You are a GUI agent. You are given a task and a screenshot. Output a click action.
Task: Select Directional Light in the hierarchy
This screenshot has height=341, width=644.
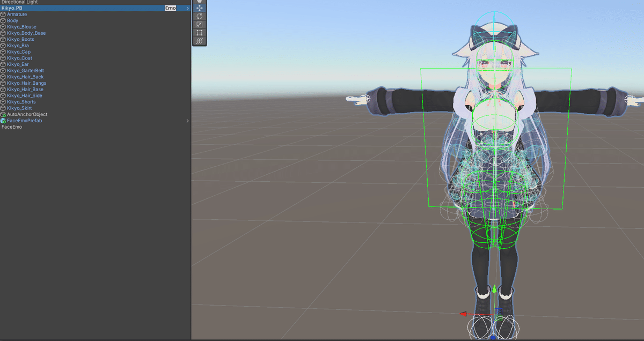[x=19, y=2]
